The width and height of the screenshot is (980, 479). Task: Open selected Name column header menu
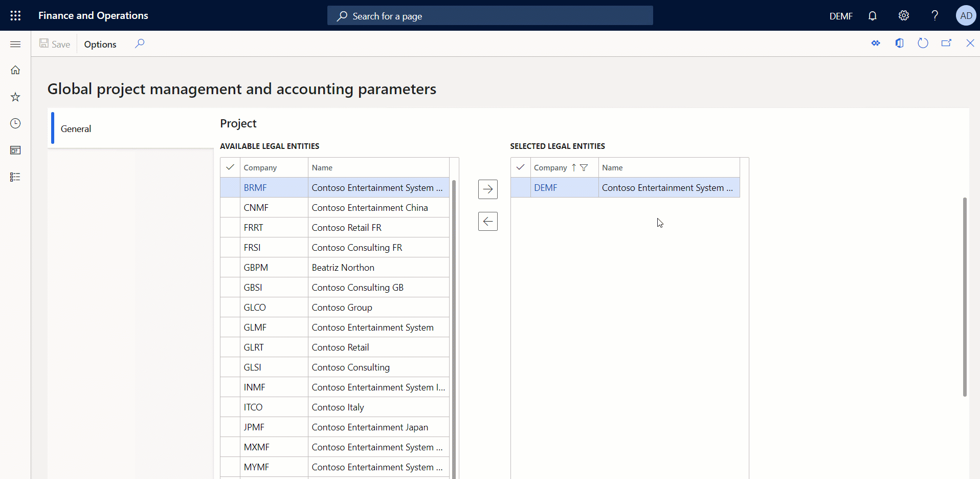click(669, 167)
